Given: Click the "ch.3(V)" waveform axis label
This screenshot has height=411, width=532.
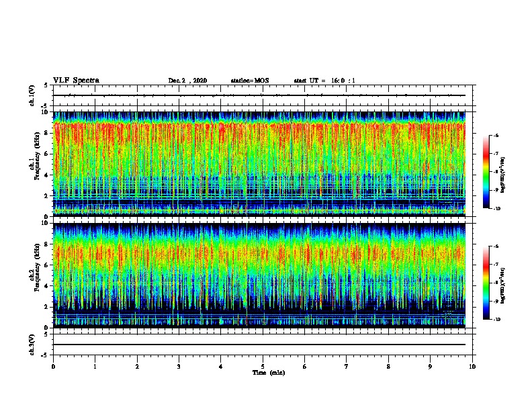Looking at the screenshot, I should (32, 345).
